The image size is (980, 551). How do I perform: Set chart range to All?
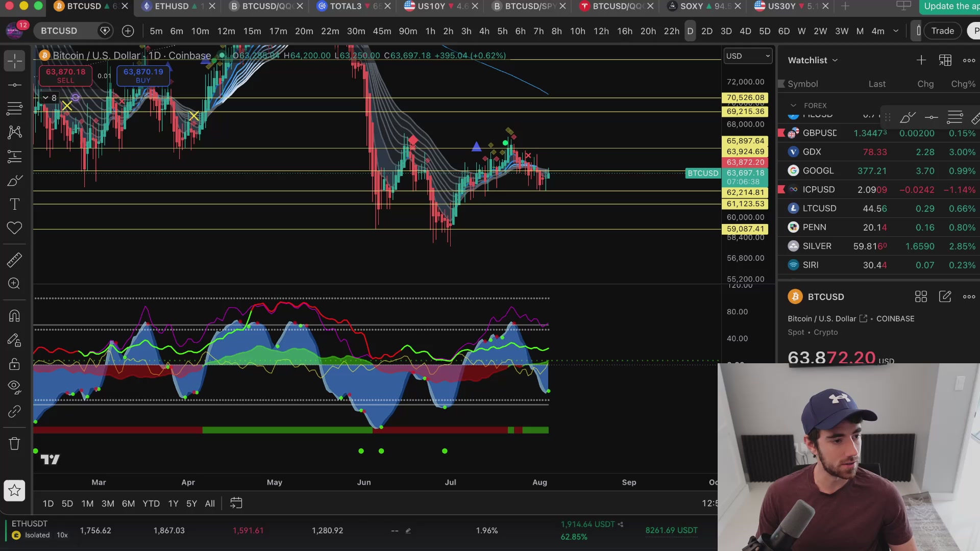[210, 504]
